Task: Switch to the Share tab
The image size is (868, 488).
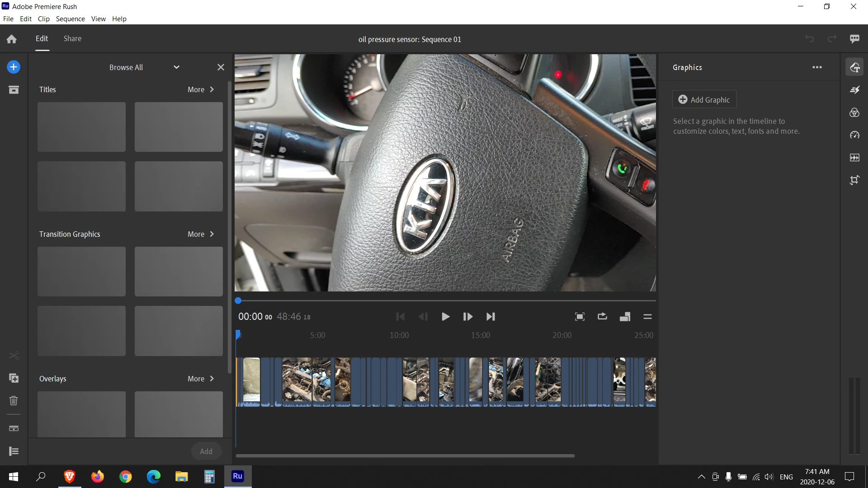Action: point(72,38)
